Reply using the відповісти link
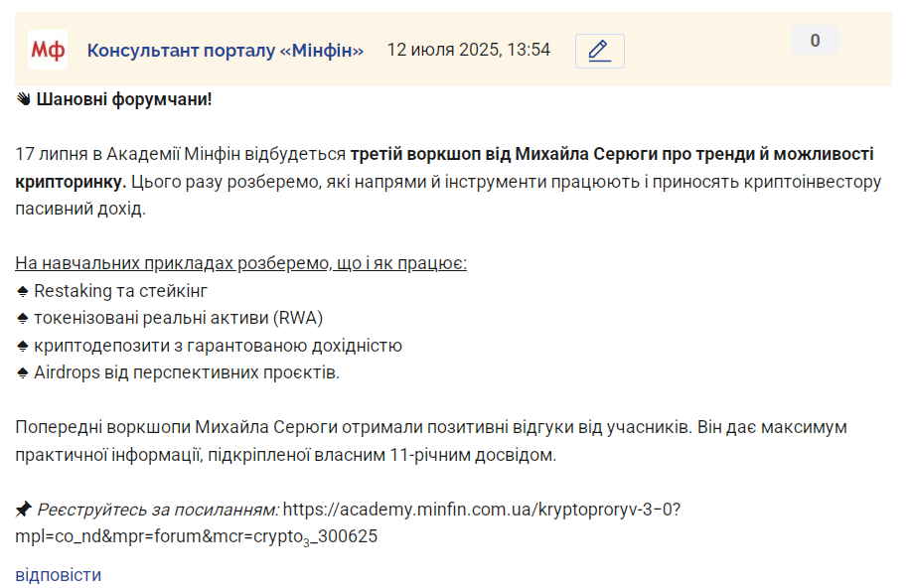The image size is (910, 588). coord(58,575)
